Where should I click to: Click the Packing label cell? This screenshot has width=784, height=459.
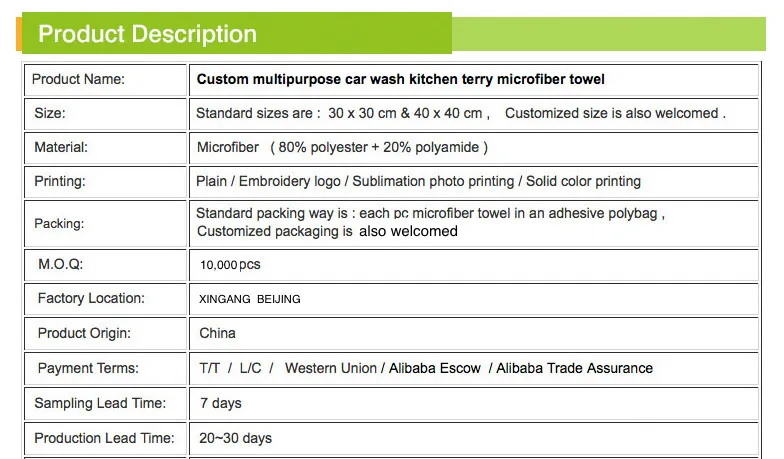click(59, 223)
